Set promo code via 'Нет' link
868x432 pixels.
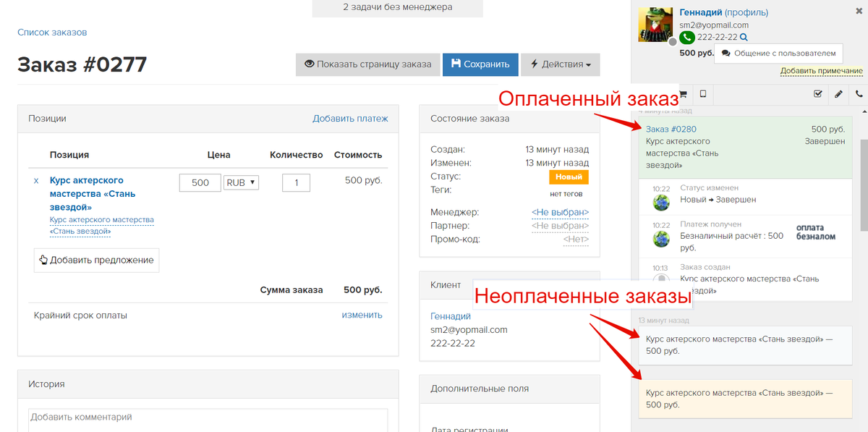tap(576, 239)
